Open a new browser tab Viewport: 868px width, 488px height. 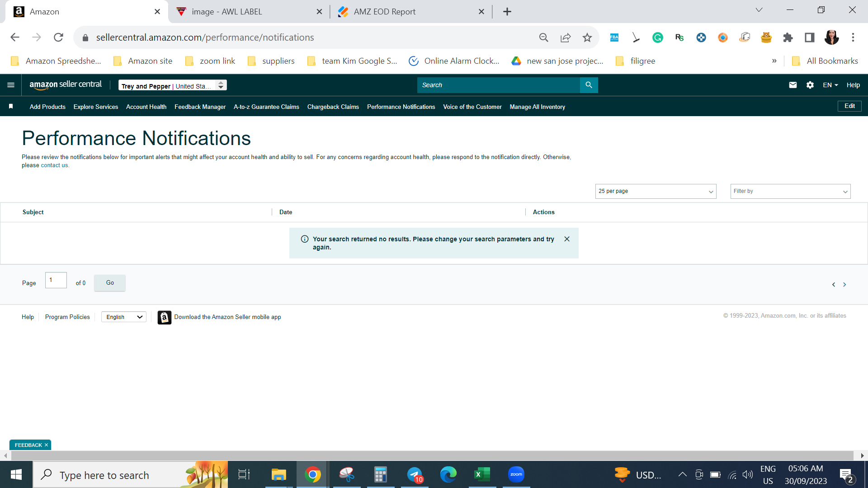(507, 12)
